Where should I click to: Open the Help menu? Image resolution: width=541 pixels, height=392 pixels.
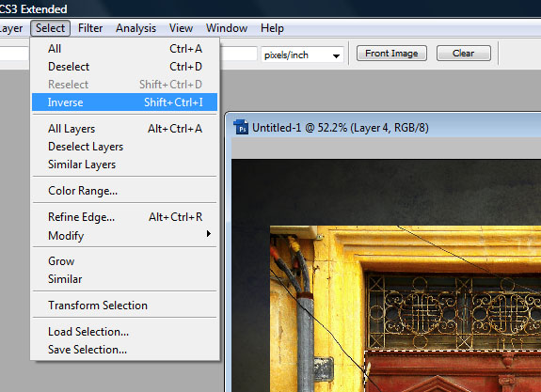tap(272, 28)
